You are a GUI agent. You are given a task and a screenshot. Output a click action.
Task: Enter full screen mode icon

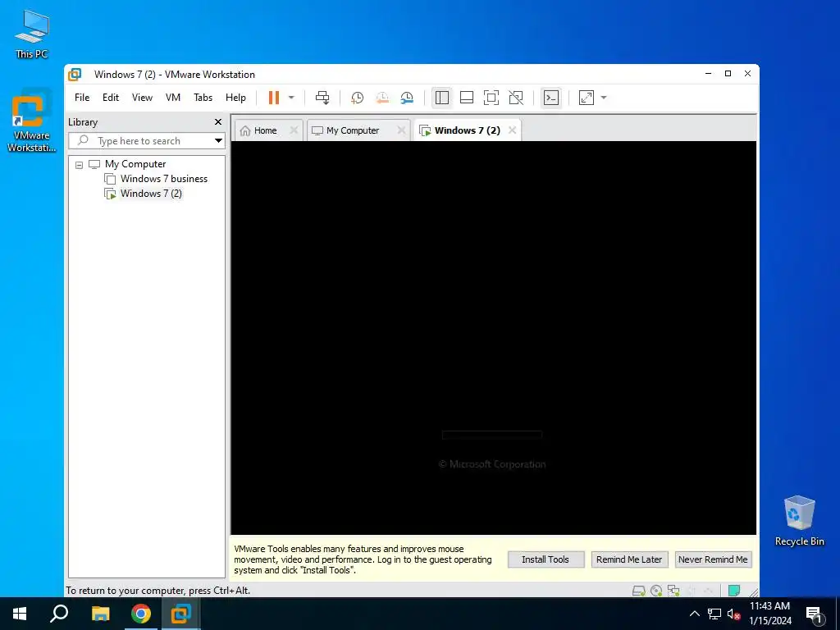(491, 98)
